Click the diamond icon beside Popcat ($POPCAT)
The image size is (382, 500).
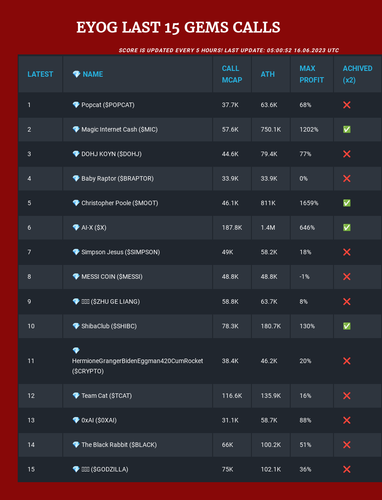(76, 105)
